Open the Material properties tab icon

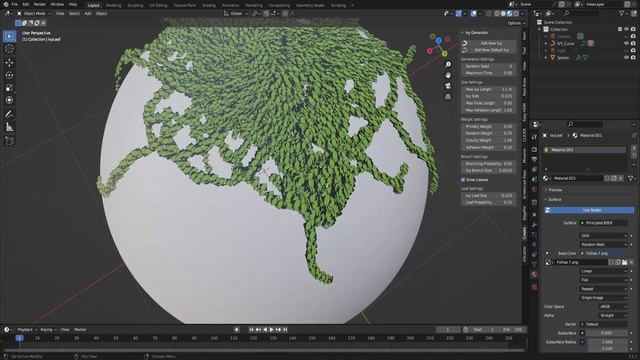(534, 275)
